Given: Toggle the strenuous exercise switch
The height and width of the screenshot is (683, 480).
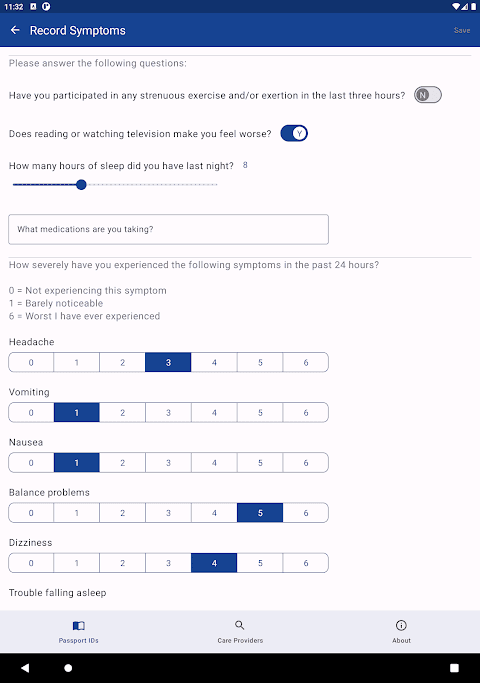Looking at the screenshot, I should coord(428,95).
